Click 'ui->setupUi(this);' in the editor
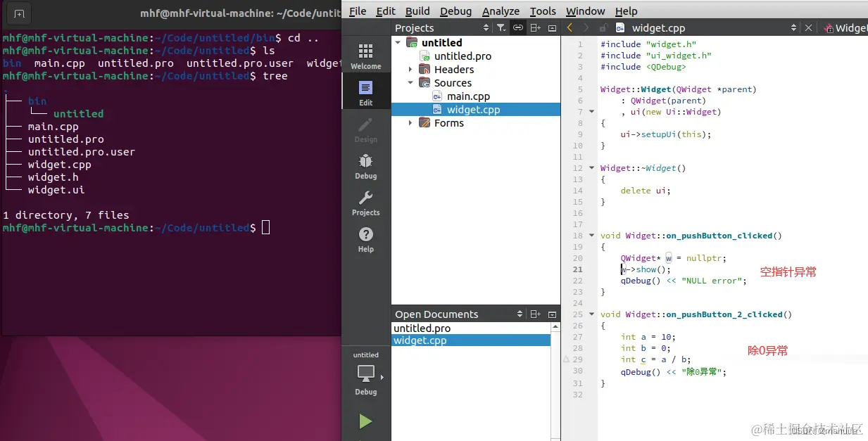 coord(666,134)
